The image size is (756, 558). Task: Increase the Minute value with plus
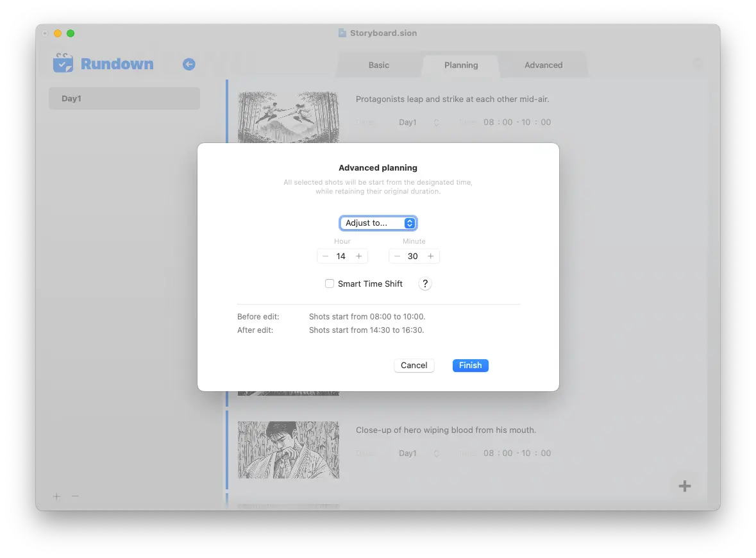(x=431, y=256)
